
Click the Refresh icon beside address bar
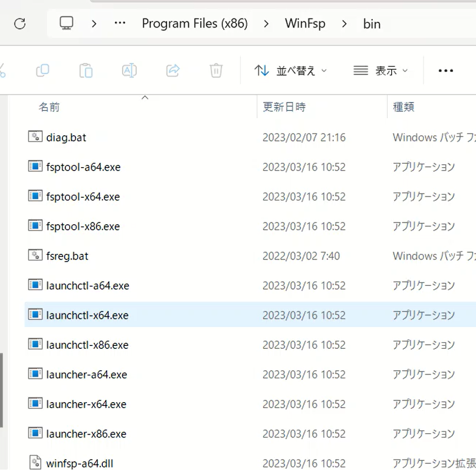pos(20,24)
